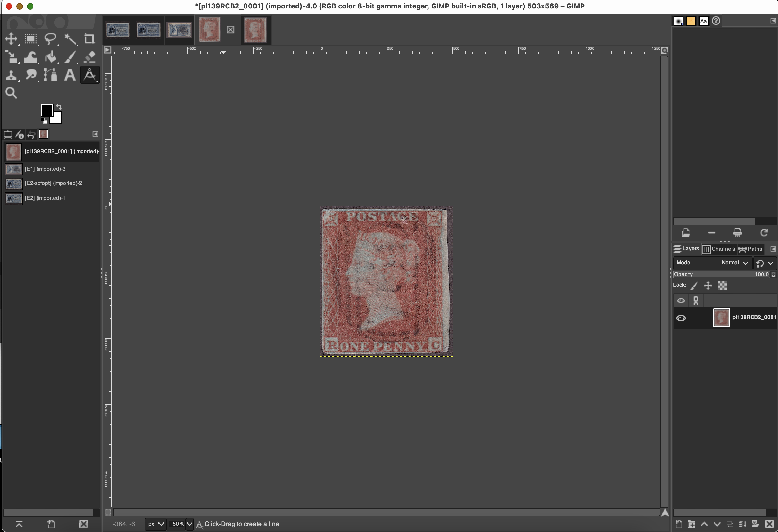Image resolution: width=778 pixels, height=532 pixels.
Task: Click the horizontal canvas scrollbar
Action: tap(386, 512)
